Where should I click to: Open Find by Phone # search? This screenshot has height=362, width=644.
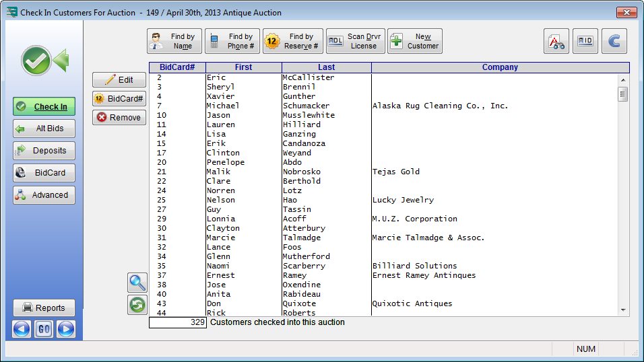(x=232, y=41)
